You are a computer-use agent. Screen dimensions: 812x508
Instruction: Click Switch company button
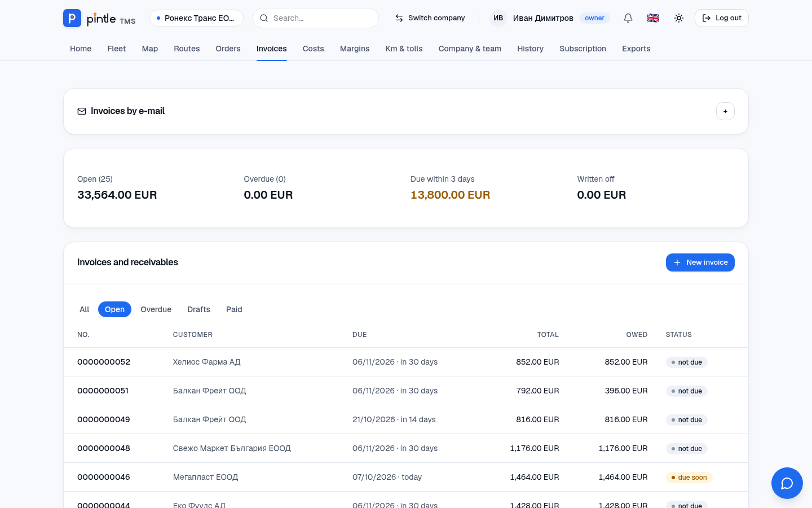(430, 18)
